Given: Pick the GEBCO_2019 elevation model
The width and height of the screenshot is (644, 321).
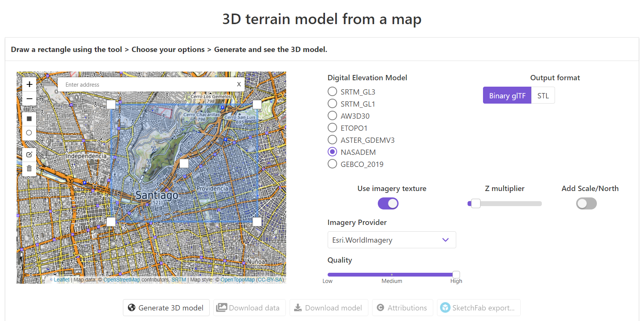Looking at the screenshot, I should pos(332,164).
